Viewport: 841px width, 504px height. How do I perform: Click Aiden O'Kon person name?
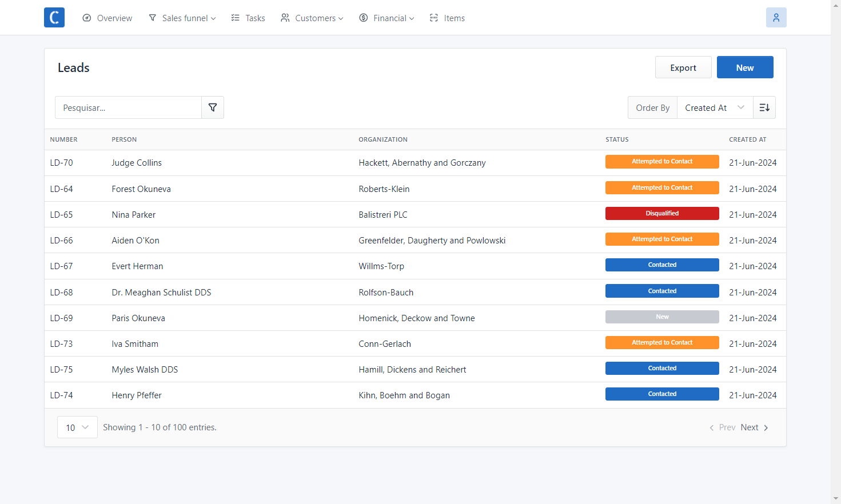tap(135, 241)
